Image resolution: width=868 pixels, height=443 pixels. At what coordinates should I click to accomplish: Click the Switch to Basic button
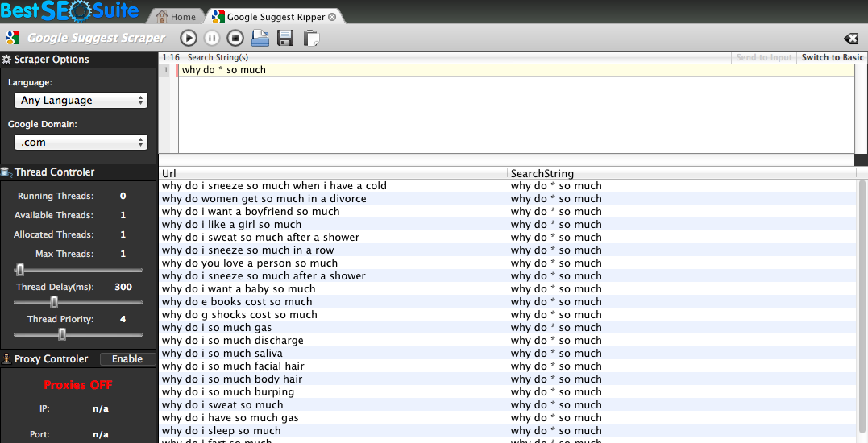click(832, 57)
